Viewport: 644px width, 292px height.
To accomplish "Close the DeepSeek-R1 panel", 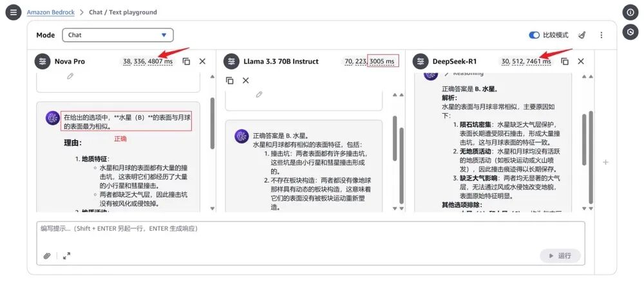I will pos(581,62).
